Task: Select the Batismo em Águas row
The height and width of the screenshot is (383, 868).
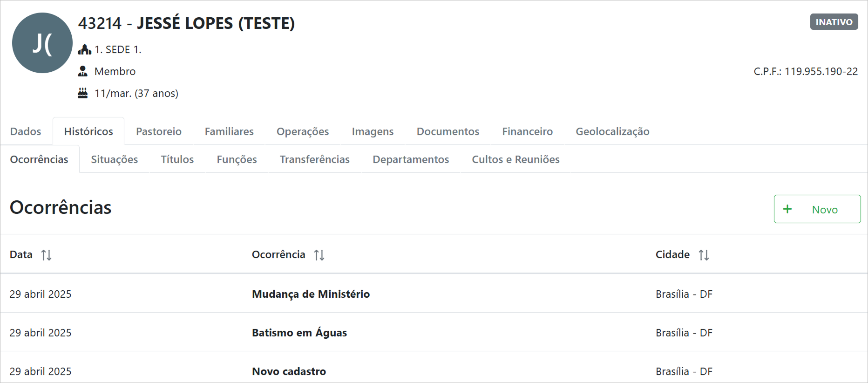Action: [299, 333]
